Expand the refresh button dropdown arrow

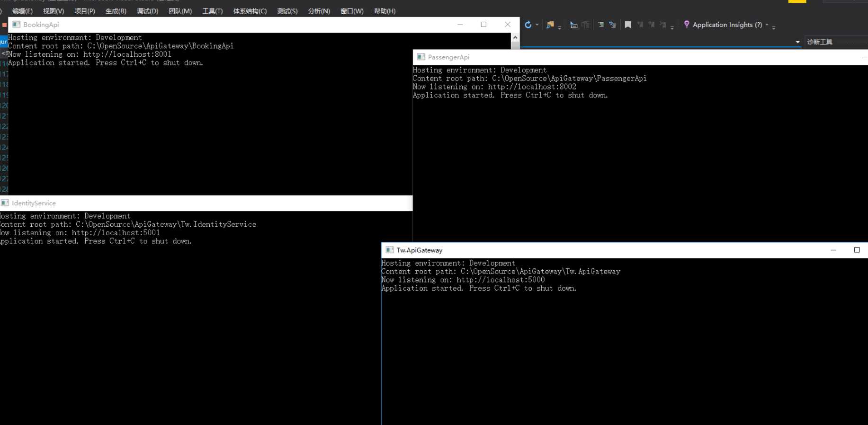pyautogui.click(x=537, y=25)
